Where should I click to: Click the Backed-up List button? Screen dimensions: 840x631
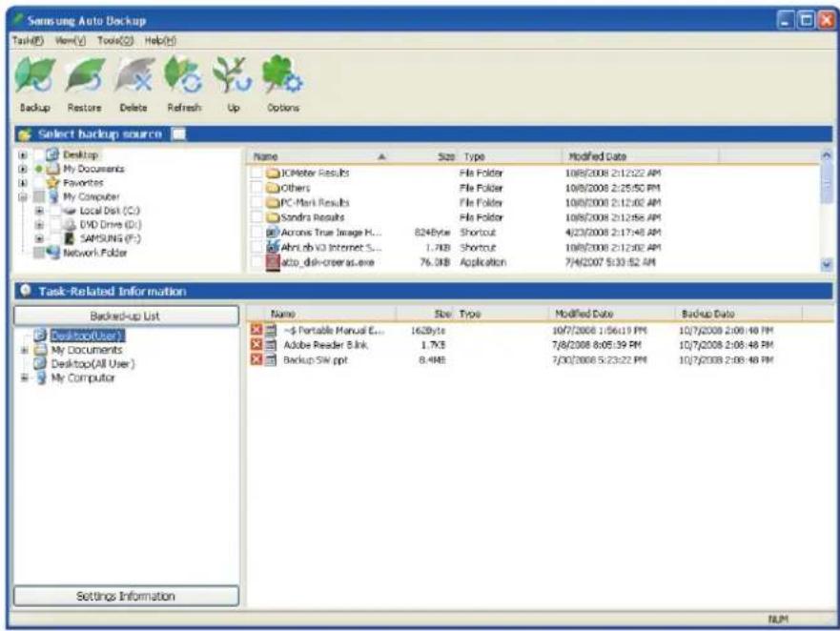click(x=126, y=315)
